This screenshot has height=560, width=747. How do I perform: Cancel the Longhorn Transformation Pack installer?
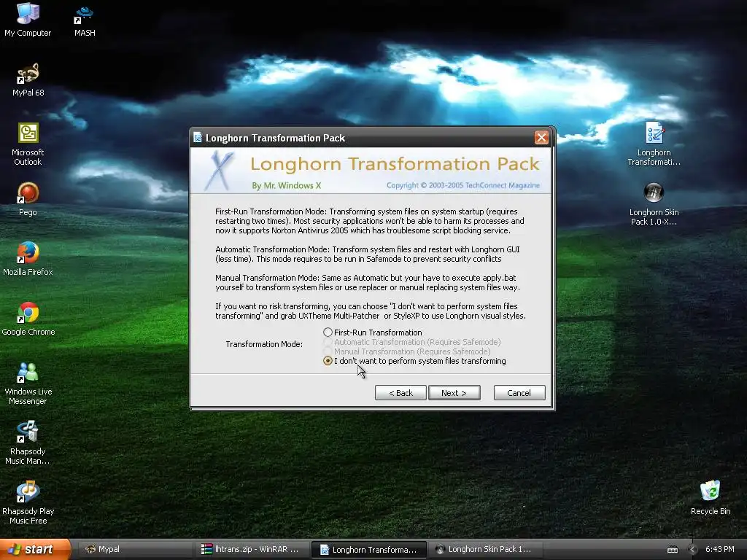point(519,393)
